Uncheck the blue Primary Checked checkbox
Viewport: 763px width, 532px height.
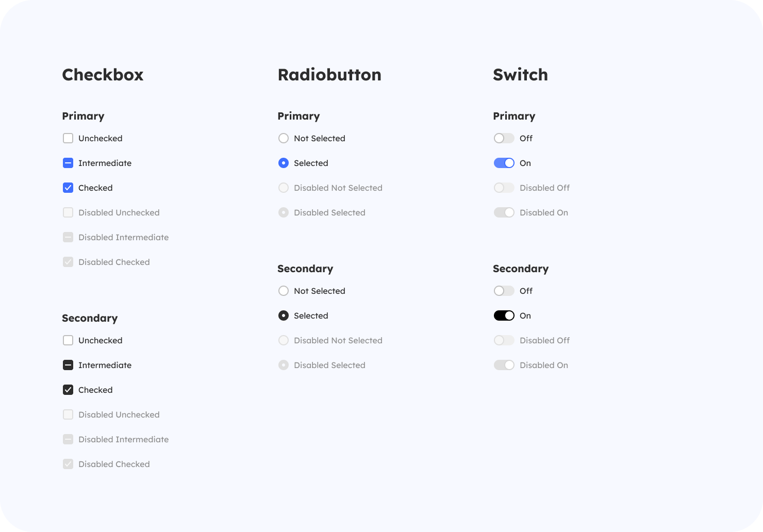[x=68, y=188]
